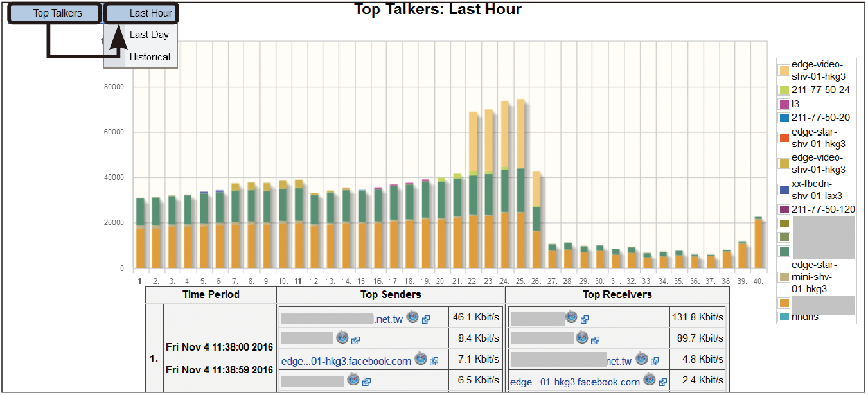868x395 pixels.
Task: Click globe icon in the 89.7 Kbit/s receiver row
Action: click(x=582, y=337)
